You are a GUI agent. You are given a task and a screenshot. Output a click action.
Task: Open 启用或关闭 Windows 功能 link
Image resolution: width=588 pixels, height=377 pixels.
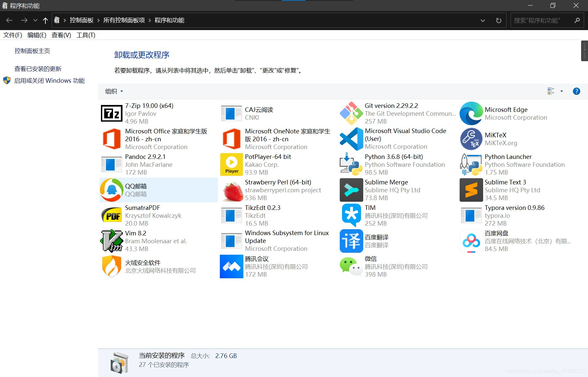pyautogui.click(x=49, y=80)
